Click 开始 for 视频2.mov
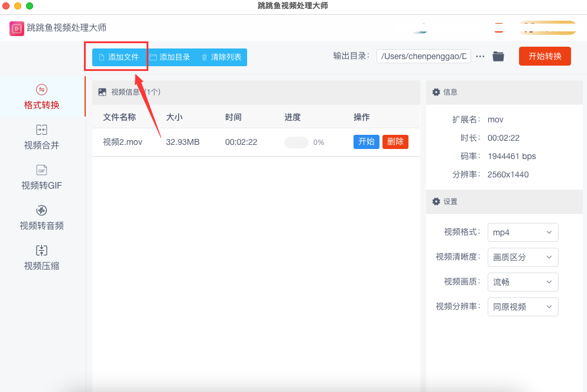587x392 pixels. coord(367,142)
